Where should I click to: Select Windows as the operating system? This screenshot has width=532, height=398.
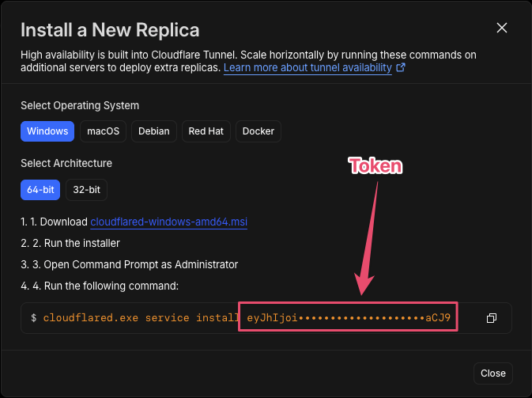point(47,131)
